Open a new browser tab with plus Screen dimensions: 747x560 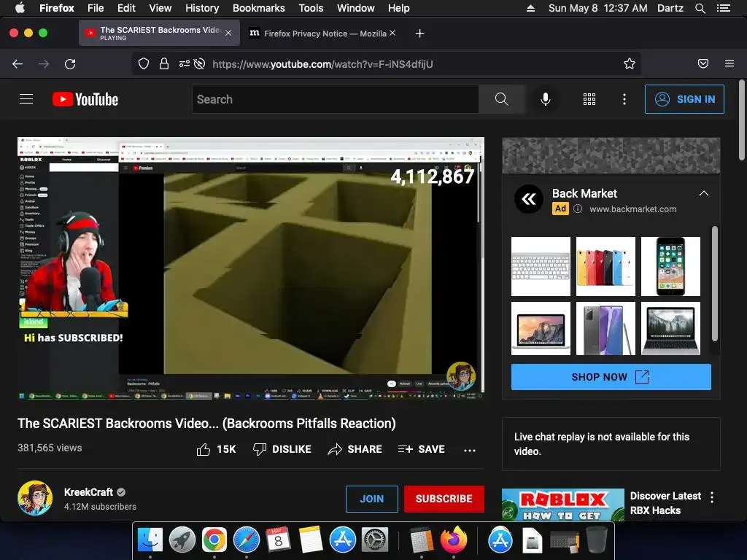[x=419, y=34]
